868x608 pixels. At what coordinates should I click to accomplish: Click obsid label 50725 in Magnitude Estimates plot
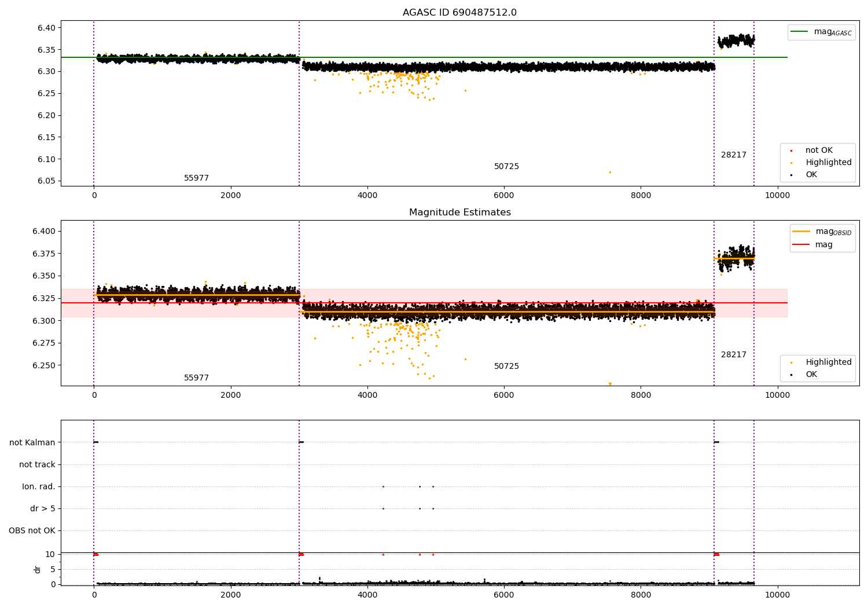point(506,367)
